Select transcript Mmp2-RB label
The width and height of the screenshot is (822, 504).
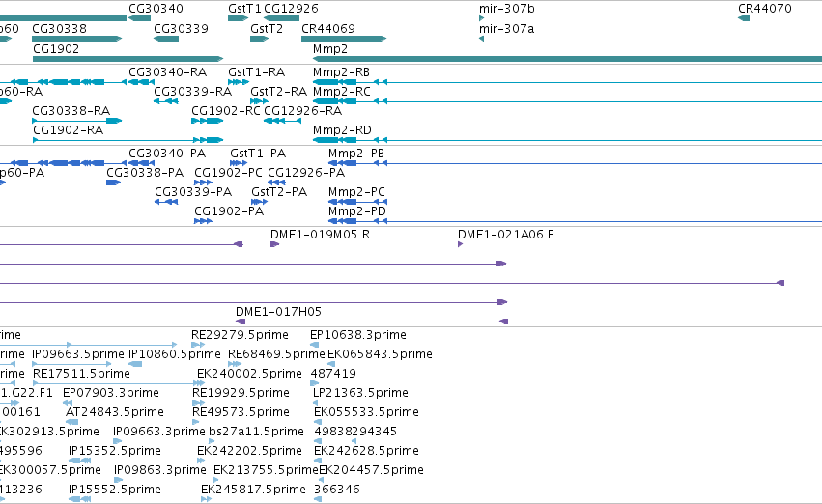(341, 71)
